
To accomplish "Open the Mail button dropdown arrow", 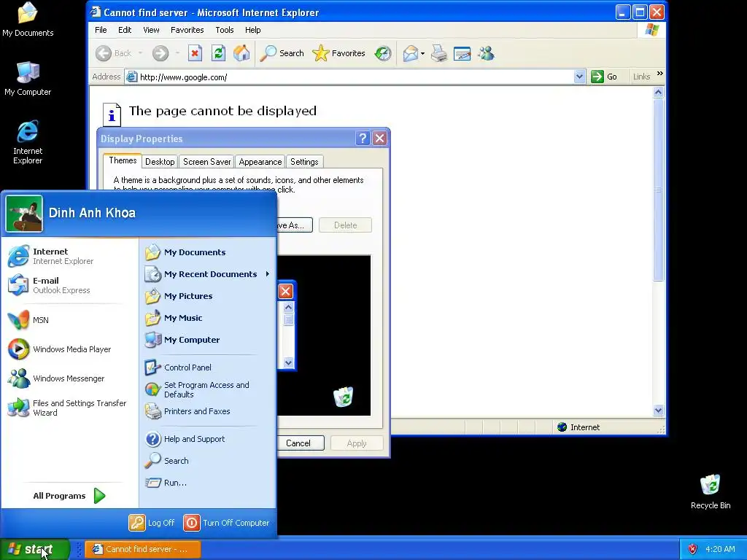I will point(422,53).
